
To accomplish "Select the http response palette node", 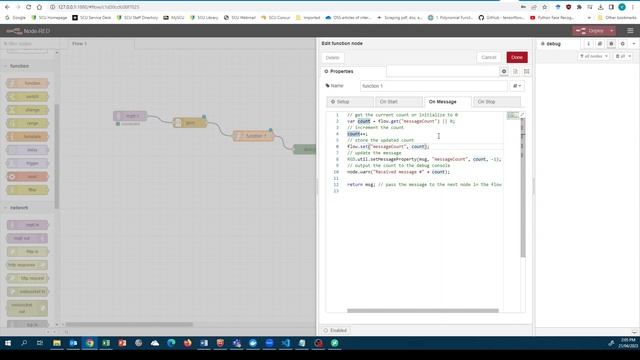I will point(27,265).
